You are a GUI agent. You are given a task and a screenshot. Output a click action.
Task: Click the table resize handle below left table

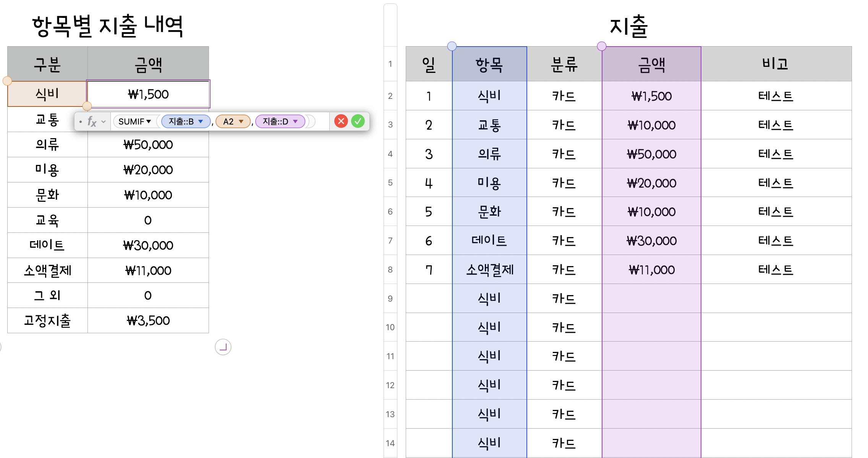pyautogui.click(x=223, y=347)
